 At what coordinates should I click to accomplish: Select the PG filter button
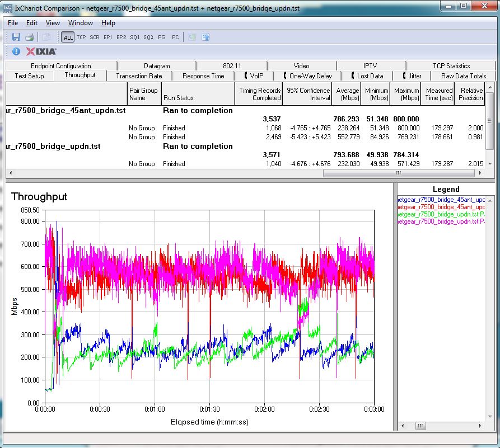pos(162,37)
